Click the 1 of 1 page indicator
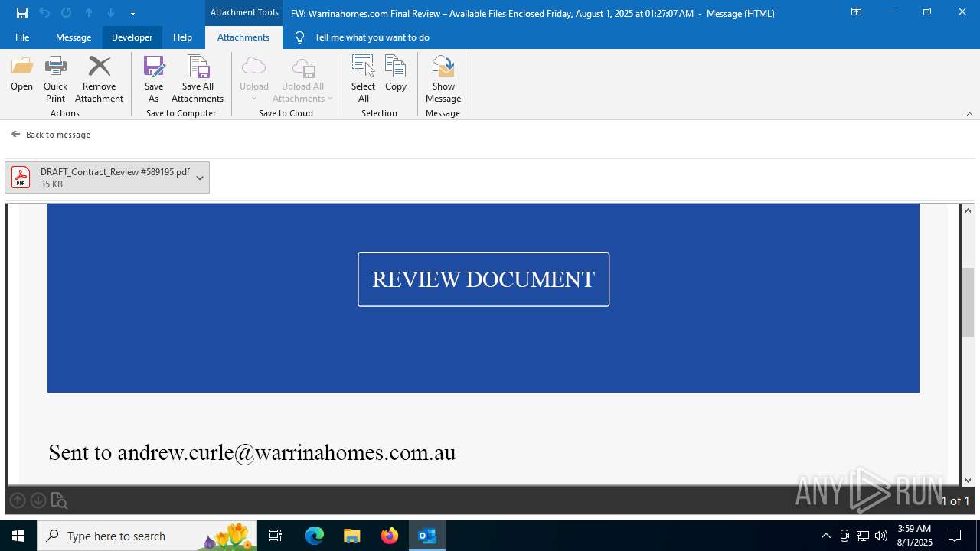The width and height of the screenshot is (980, 551). coord(955,501)
